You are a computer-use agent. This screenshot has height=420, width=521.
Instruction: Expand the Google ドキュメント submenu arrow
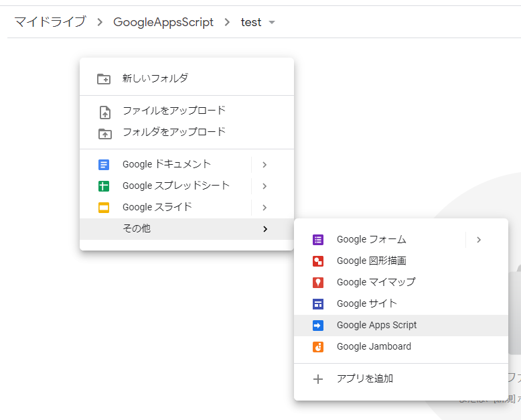265,165
